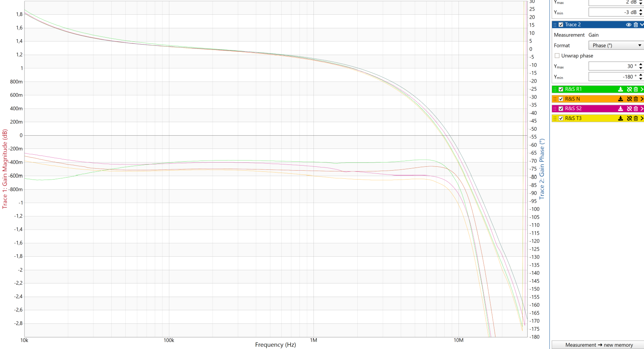Viewport: 644px width, 349px height.
Task: Click the Trace 2: Gain Phase (°) axis label
Action: pyautogui.click(x=542, y=169)
